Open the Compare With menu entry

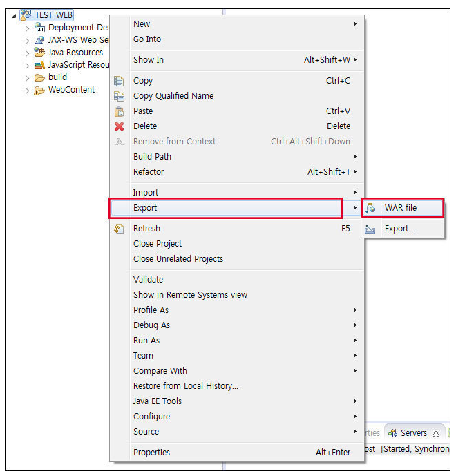(237, 371)
